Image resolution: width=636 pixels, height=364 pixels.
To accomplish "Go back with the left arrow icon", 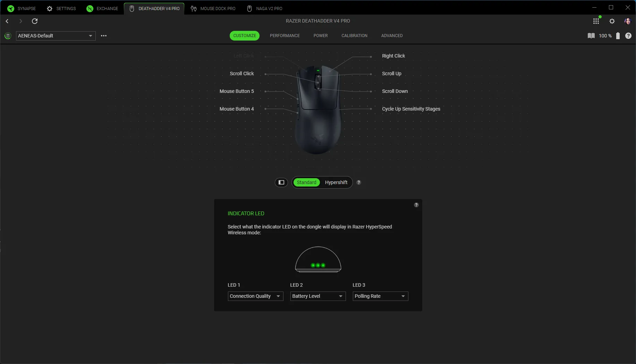I will [x=7, y=21].
